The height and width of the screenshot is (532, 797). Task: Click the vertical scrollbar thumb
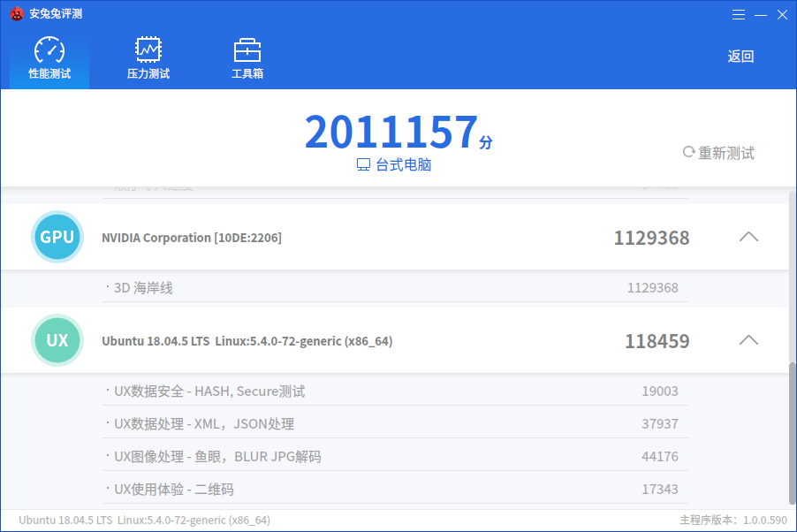tap(792, 433)
